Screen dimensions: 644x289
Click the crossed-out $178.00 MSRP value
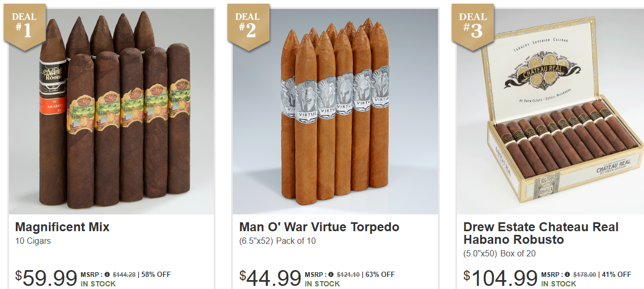click(585, 274)
